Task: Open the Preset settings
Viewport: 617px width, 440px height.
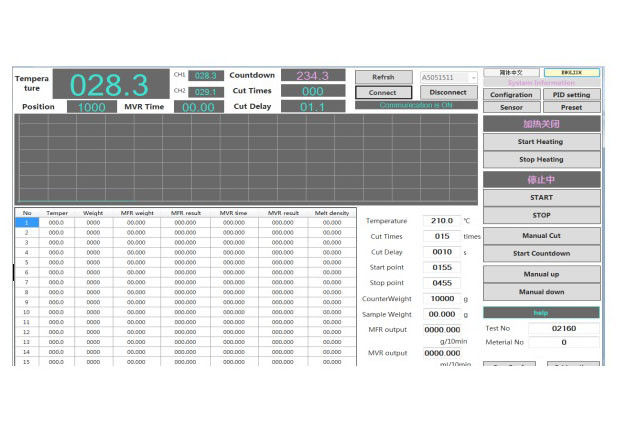Action: [572, 107]
